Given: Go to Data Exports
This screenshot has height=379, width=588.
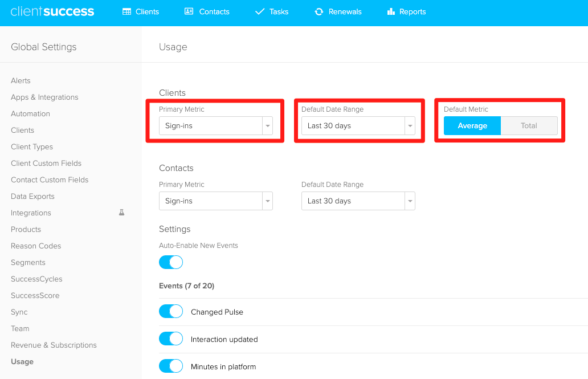Looking at the screenshot, I should [32, 196].
